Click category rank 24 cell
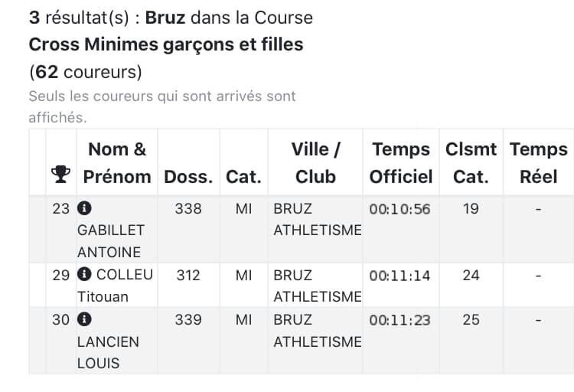The height and width of the screenshot is (392, 574). (x=471, y=275)
